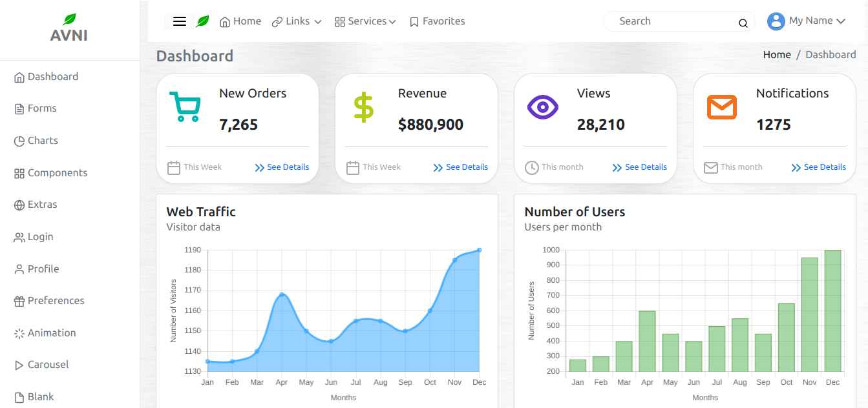
Task: Click the purple eye Views icon
Action: pyautogui.click(x=543, y=107)
